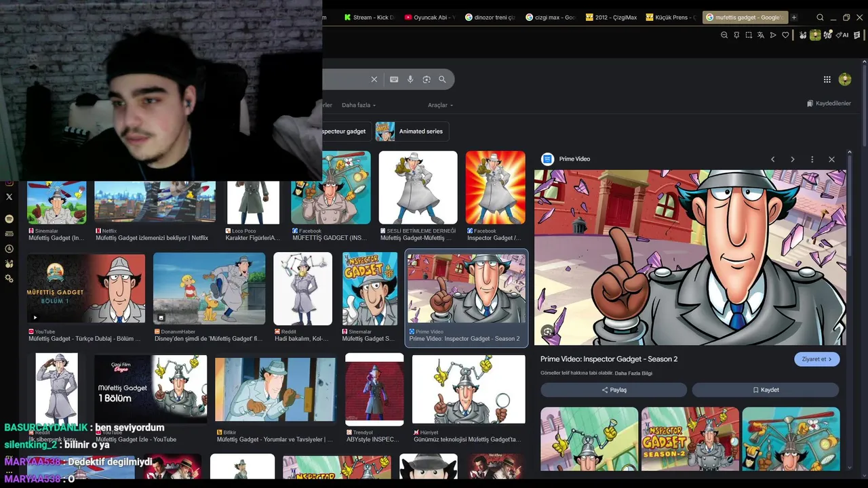Open the X (Twitter) sidebar panel

9,197
